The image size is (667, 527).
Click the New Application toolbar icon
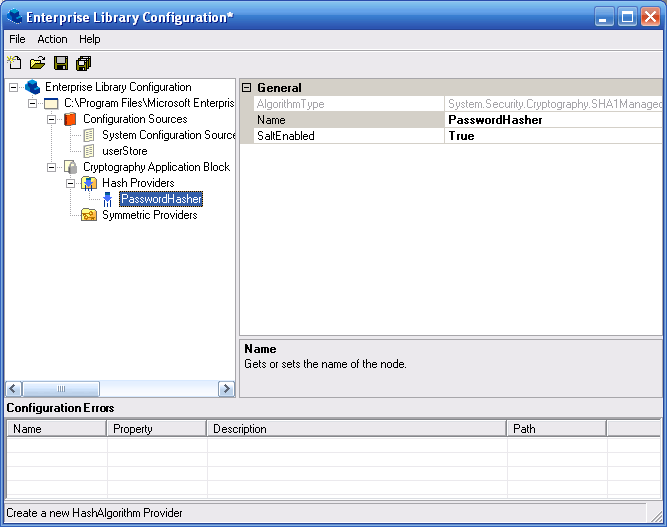15,63
